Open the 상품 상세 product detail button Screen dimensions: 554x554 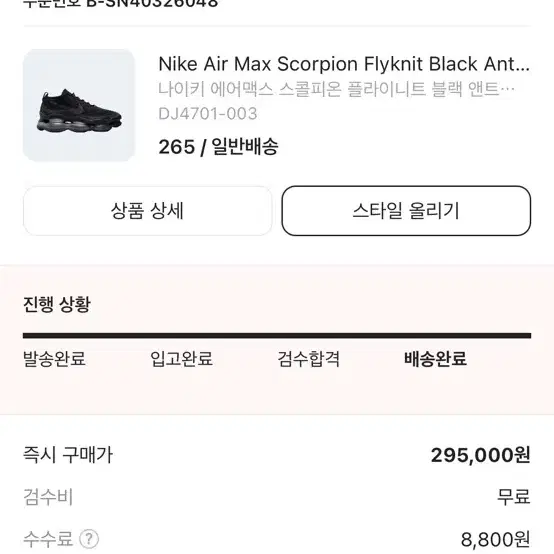148,211
